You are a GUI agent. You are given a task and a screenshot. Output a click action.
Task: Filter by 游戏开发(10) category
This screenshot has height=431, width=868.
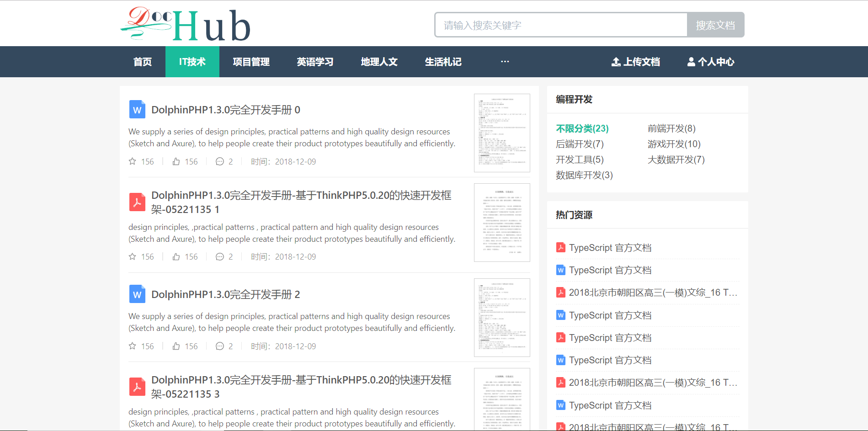(x=674, y=144)
